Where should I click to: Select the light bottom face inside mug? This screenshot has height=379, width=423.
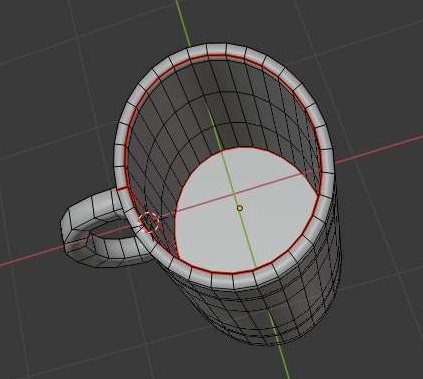tap(245, 209)
